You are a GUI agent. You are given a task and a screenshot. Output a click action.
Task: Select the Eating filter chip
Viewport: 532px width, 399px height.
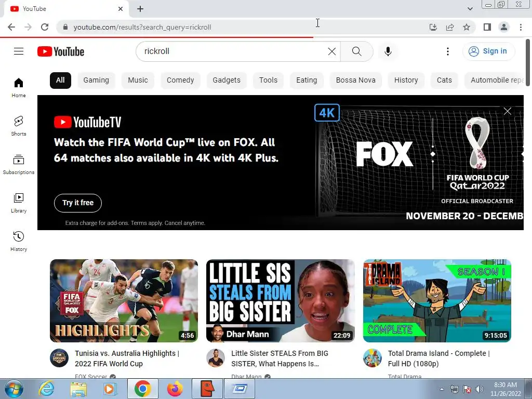(x=307, y=81)
